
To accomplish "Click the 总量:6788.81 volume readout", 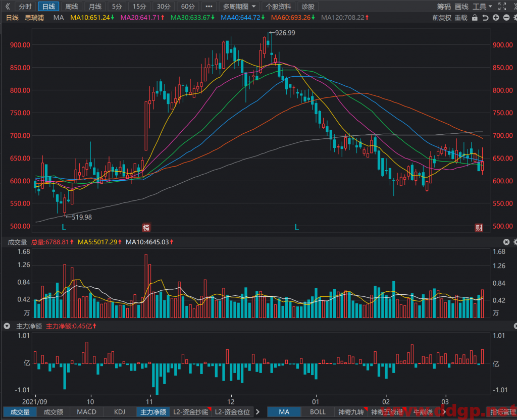I will pos(53,242).
